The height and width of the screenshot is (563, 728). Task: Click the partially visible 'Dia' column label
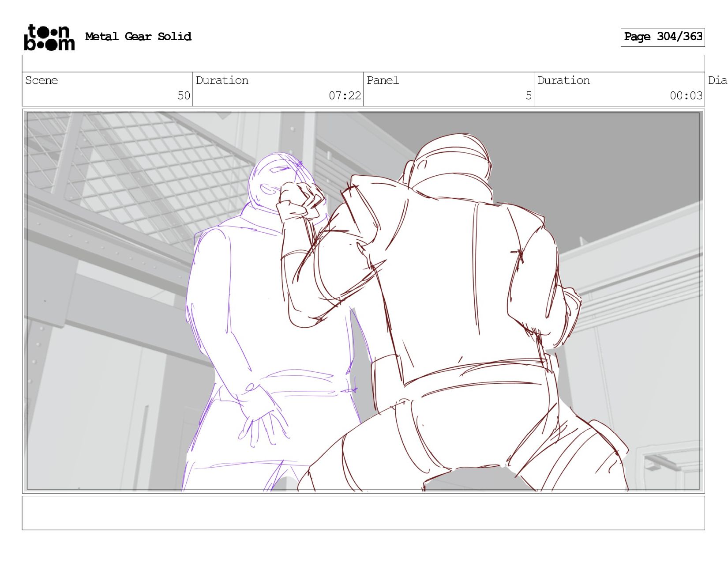[718, 80]
